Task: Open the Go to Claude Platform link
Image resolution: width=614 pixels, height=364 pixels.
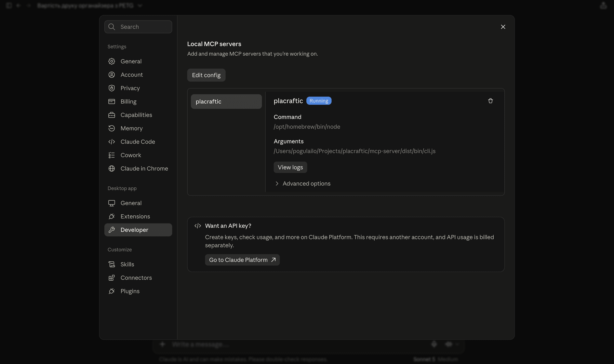Action: (x=242, y=260)
